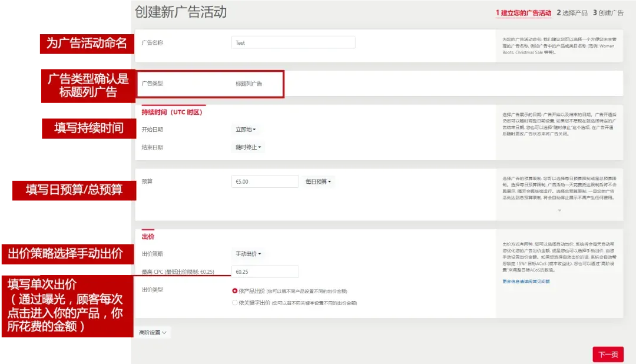Click the 广告名称 field label
Screen dimensions: 636x364
coord(152,42)
